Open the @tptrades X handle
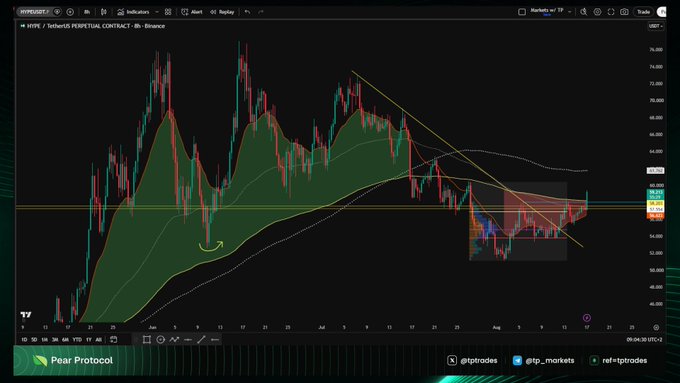Viewport: 680px width, 383px height. 478,360
